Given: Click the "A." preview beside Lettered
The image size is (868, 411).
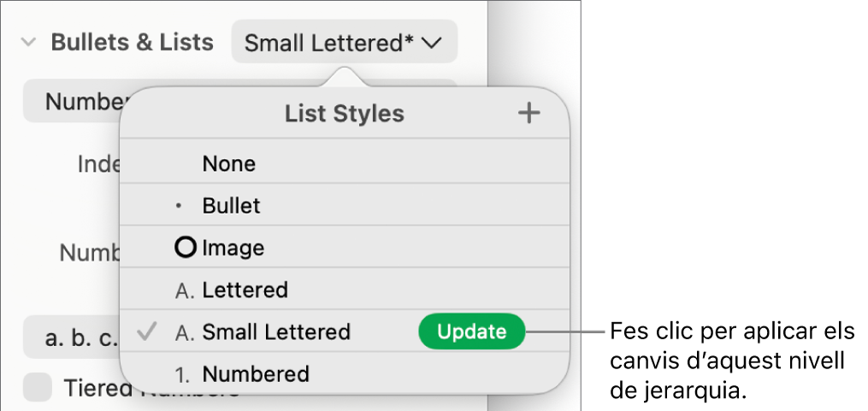Looking at the screenshot, I should click(x=185, y=291).
